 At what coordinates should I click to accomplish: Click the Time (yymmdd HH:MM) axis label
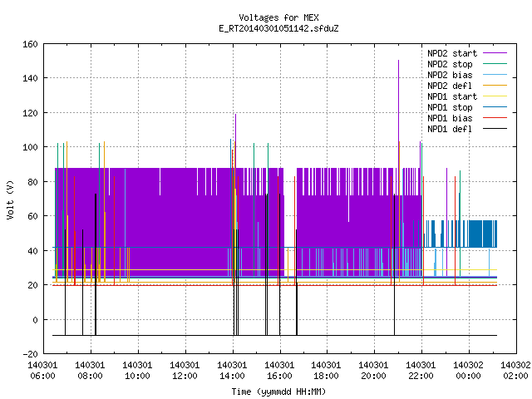click(278, 392)
